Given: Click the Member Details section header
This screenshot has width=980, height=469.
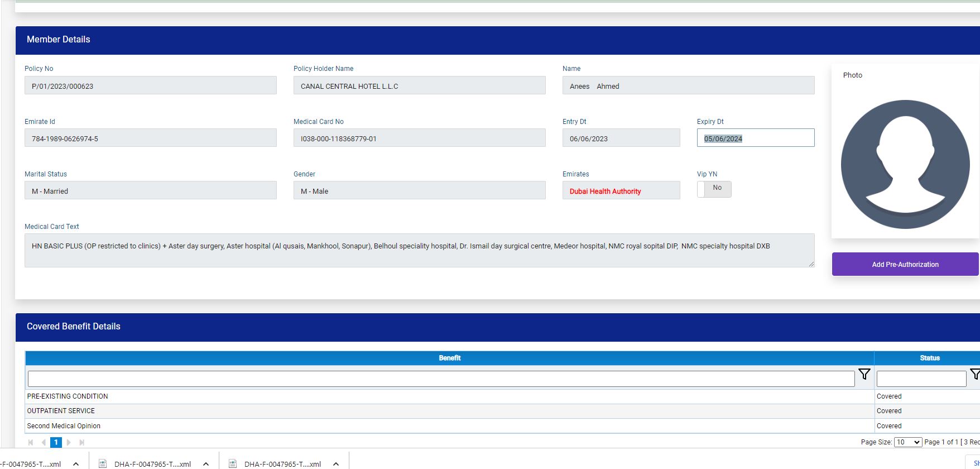Looking at the screenshot, I should pos(498,40).
